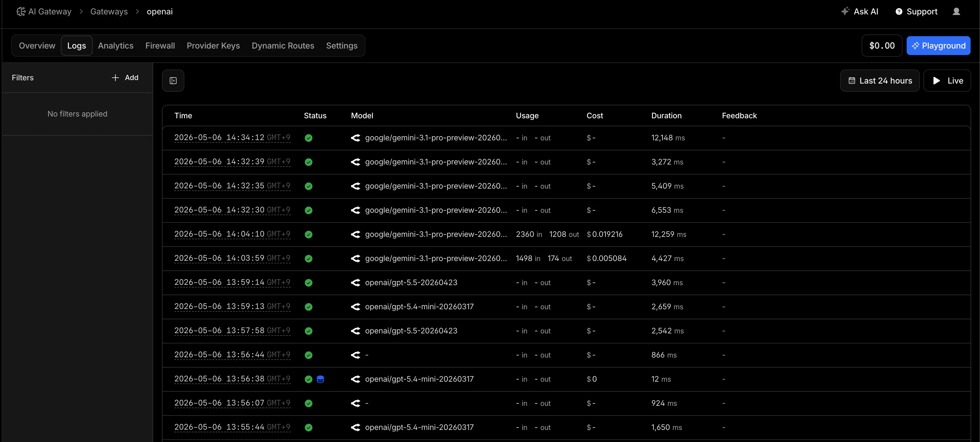Click the calendar icon in Last 24 hours
Screen dimensions: 980x442
(852, 81)
